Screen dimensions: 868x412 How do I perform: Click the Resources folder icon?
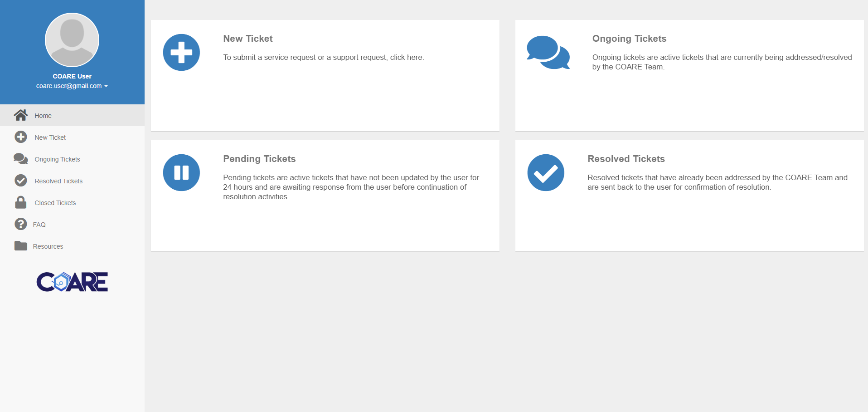click(20, 246)
